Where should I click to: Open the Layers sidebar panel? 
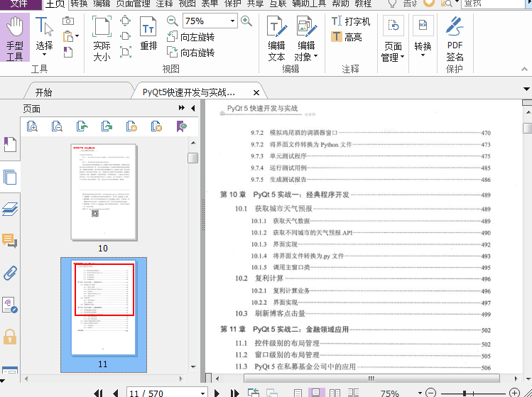[x=10, y=209]
